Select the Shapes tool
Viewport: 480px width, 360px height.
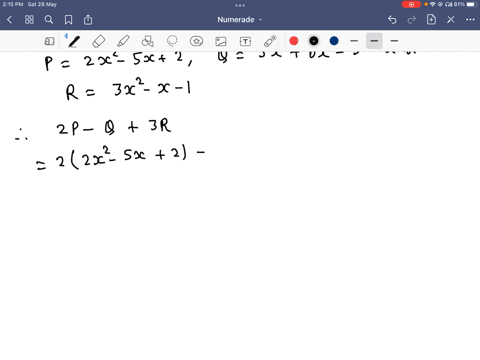(148, 41)
